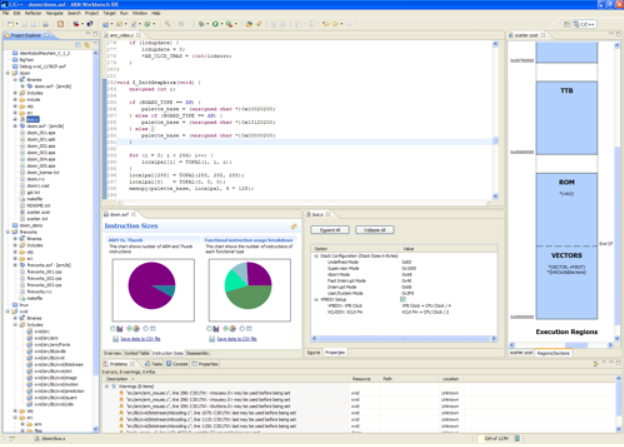Click the ROM region block in scatter view
Image resolution: width=624 pixels, height=447 pixels.
(567, 209)
